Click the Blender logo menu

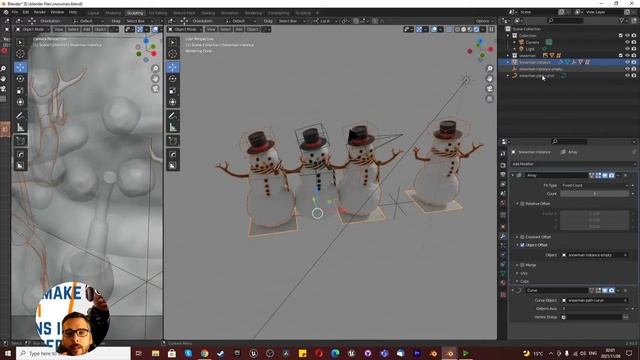coord(6,12)
